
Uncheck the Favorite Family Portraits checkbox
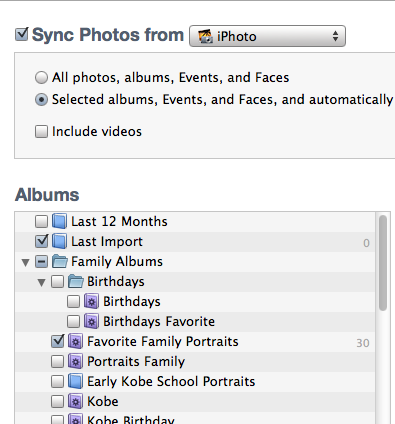point(57,341)
